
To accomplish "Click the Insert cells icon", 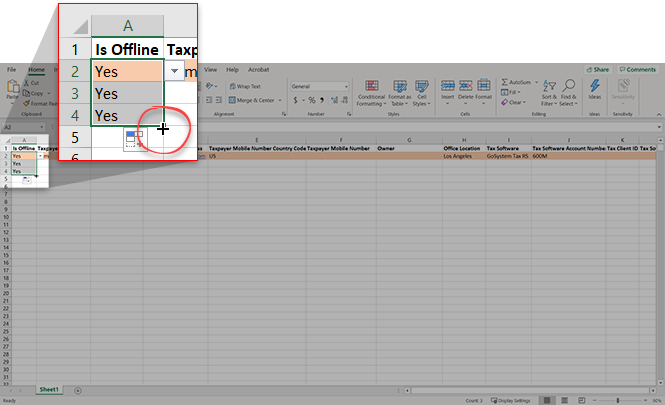I will 447,86.
